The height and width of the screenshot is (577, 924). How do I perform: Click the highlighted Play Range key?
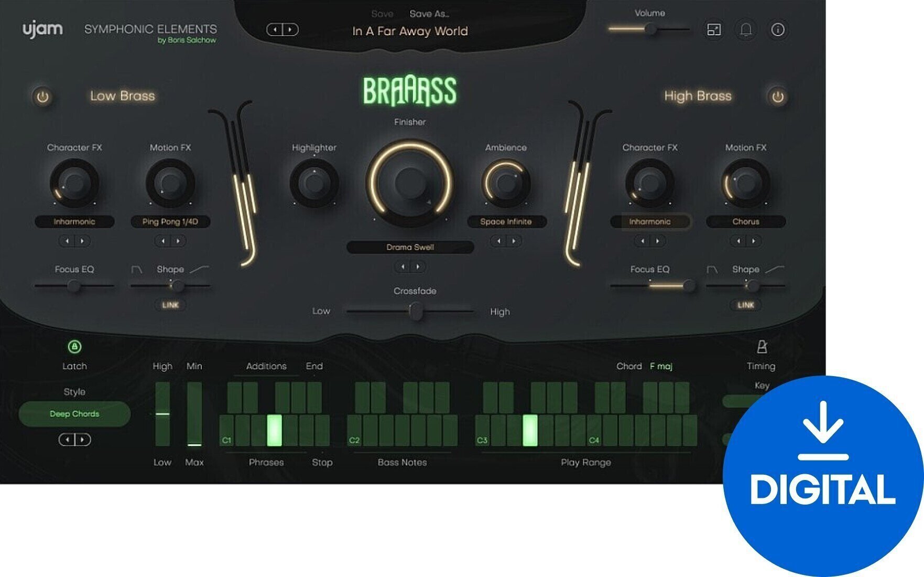(x=530, y=431)
